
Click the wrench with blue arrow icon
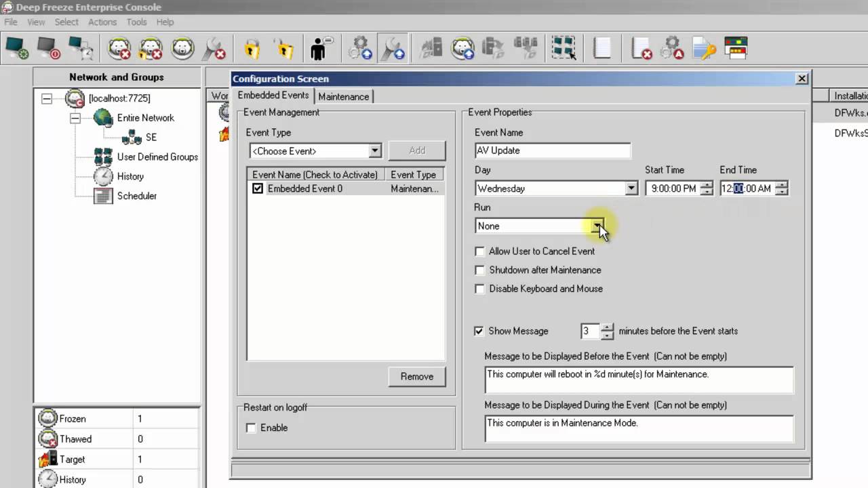click(392, 48)
